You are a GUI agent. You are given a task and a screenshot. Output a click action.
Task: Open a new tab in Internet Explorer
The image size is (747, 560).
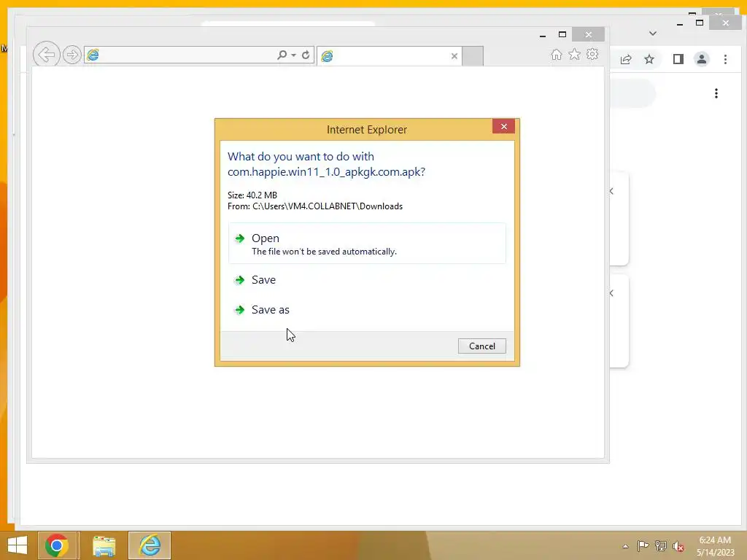tap(473, 56)
